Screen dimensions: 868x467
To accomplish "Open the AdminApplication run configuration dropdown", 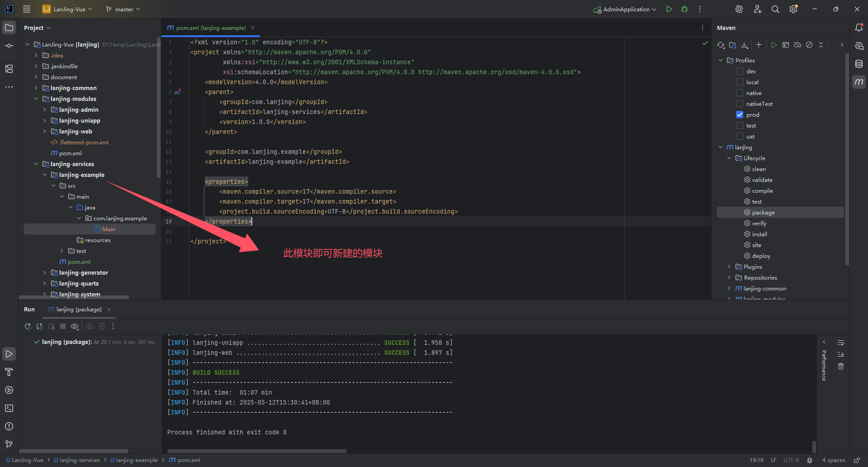I will [625, 9].
